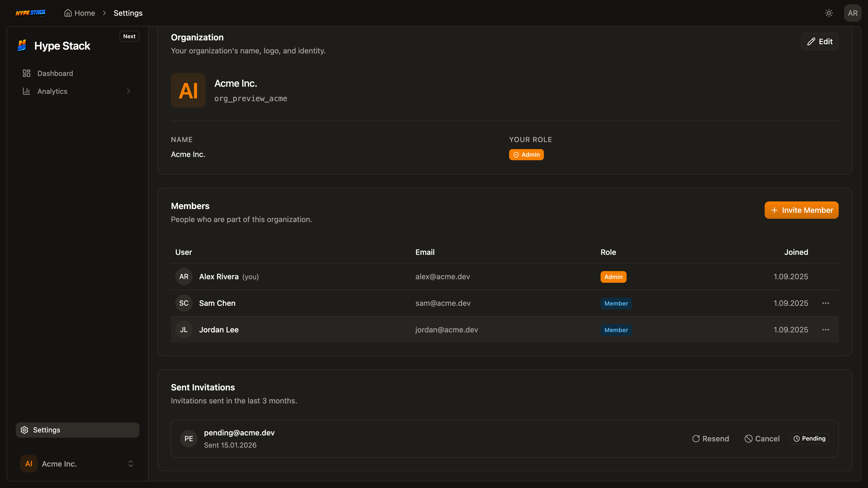Click sam@acme.dev email
Image resolution: width=868 pixels, height=488 pixels.
point(443,303)
